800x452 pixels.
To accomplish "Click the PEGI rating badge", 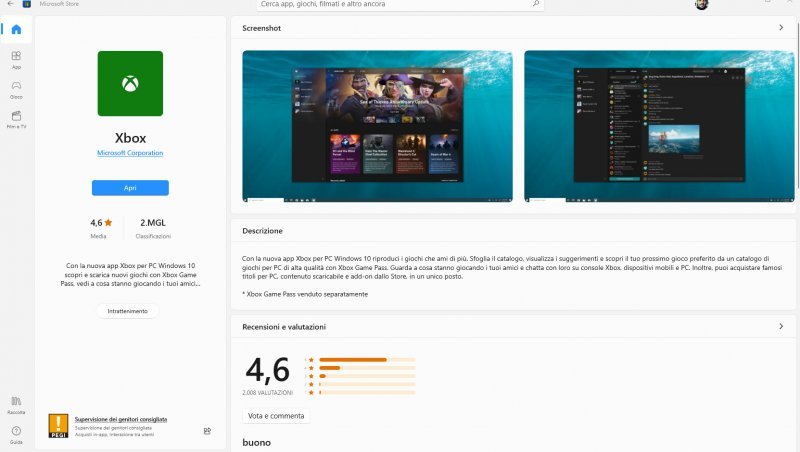I will pos(58,426).
